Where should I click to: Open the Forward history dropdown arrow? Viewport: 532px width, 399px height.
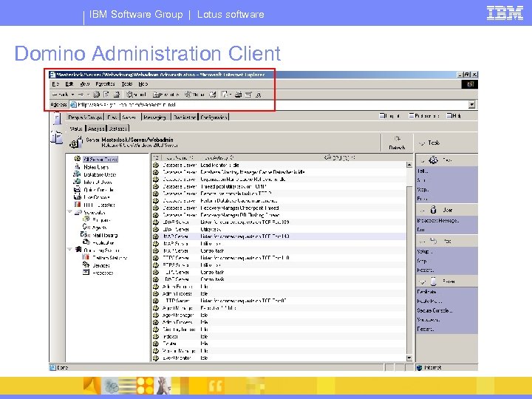88,95
